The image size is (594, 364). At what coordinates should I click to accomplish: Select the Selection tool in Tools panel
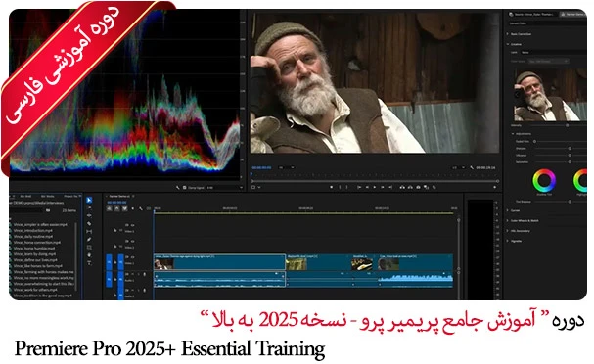click(x=89, y=200)
